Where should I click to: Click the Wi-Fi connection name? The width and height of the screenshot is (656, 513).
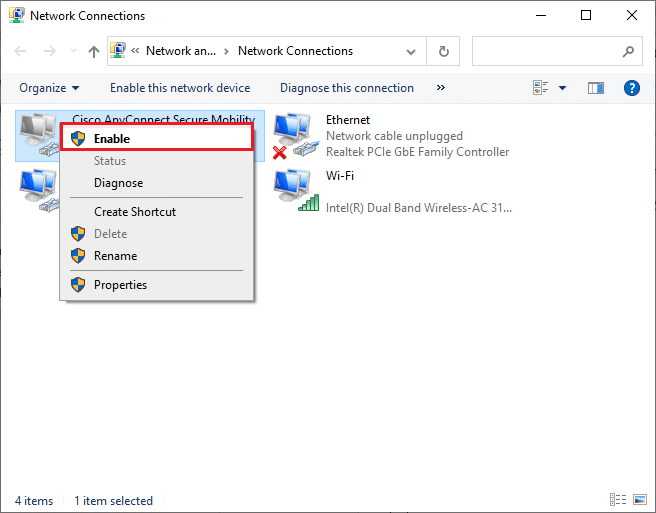340,175
